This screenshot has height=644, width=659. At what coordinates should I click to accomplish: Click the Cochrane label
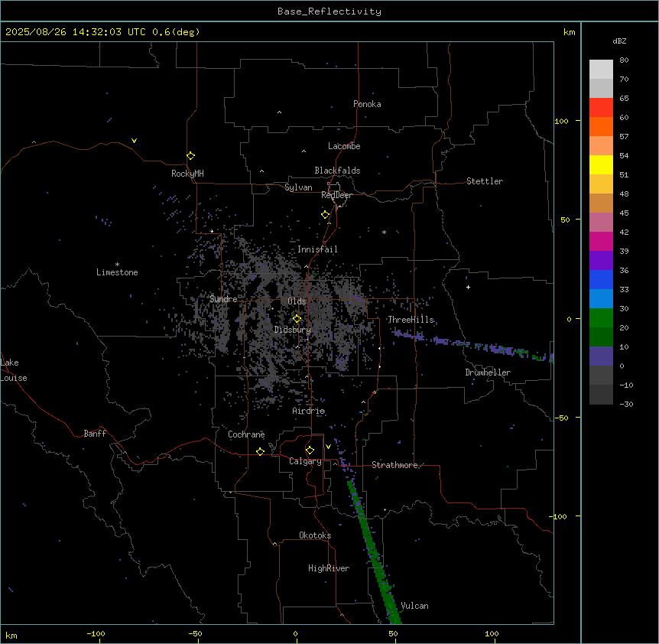click(x=246, y=434)
